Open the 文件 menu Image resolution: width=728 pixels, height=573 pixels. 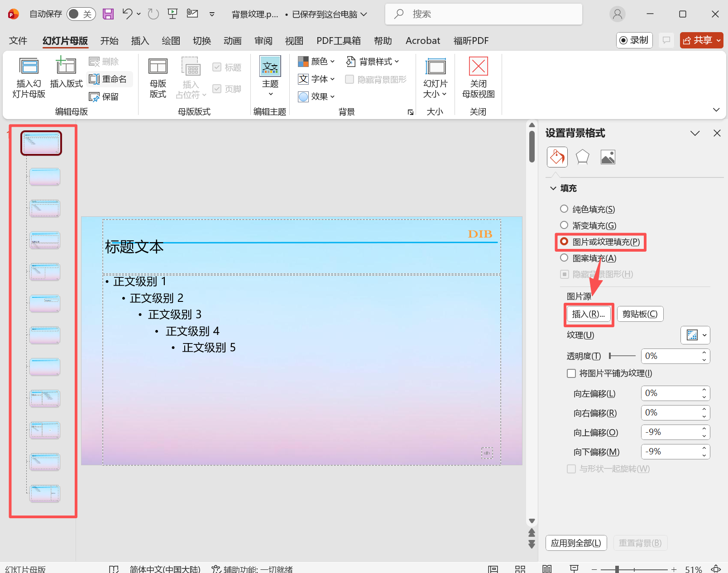[x=18, y=40]
